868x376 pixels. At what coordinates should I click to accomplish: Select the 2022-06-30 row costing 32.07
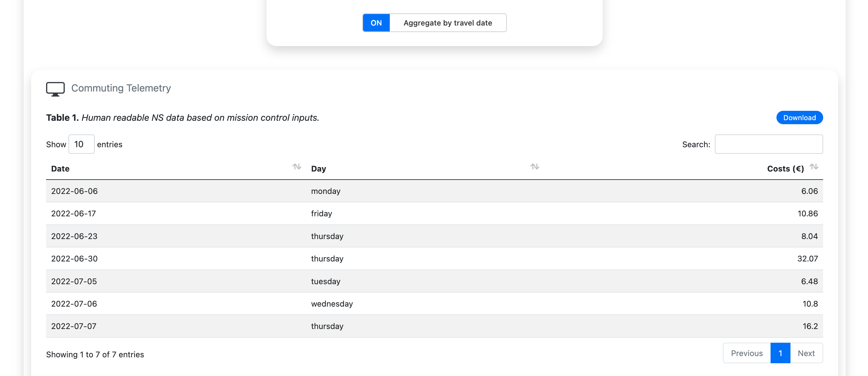[x=434, y=258]
